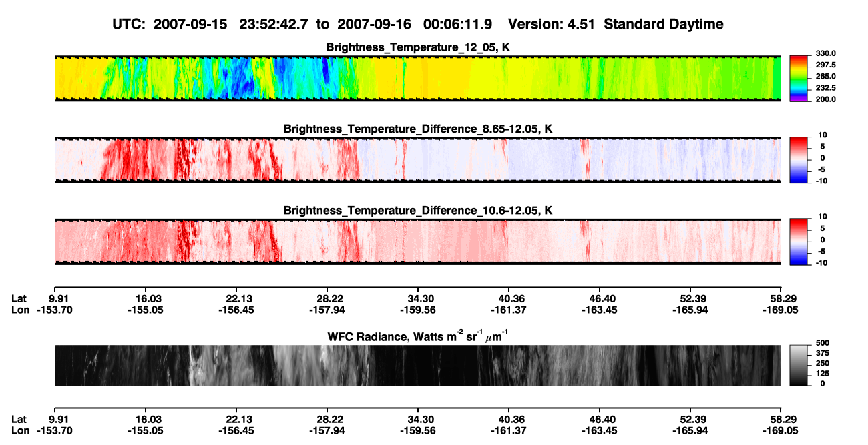Click the '-10' tick of the 8.65-12.05 colorbar
The image size is (868, 445).
823,181
